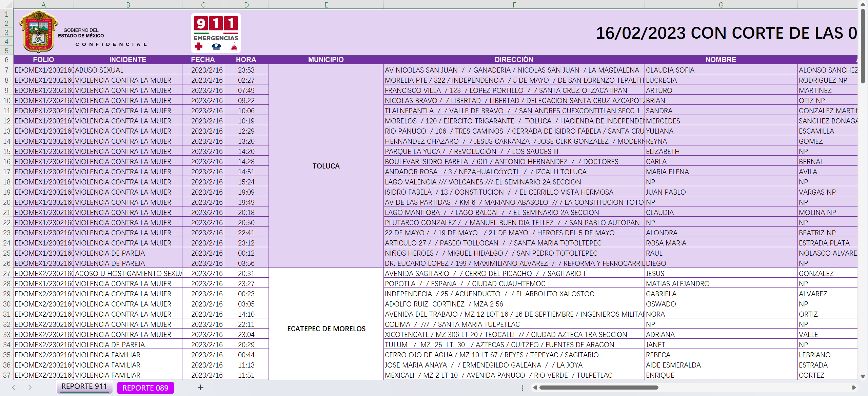Select the merged TOLUCA municipio cell
This screenshot has width=868, height=396.
[326, 166]
